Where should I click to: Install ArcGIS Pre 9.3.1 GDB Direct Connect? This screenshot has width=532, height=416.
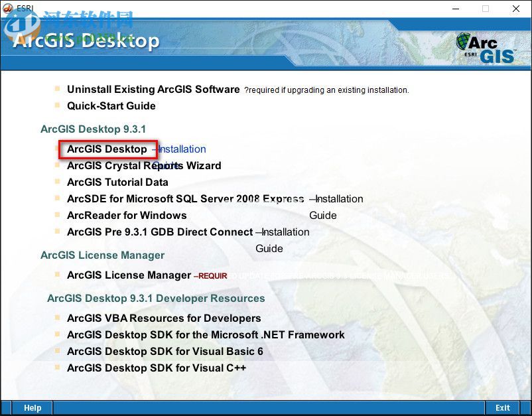pyautogui.click(x=164, y=232)
